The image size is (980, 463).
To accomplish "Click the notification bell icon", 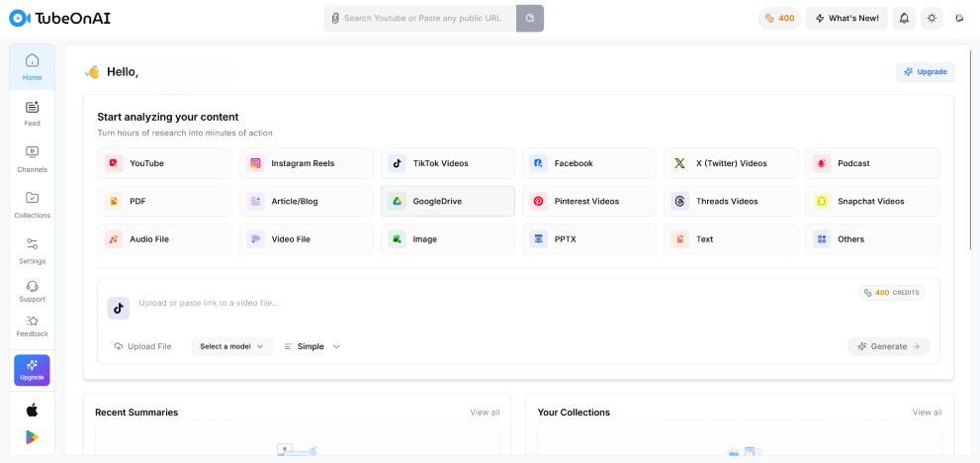I will click(904, 18).
